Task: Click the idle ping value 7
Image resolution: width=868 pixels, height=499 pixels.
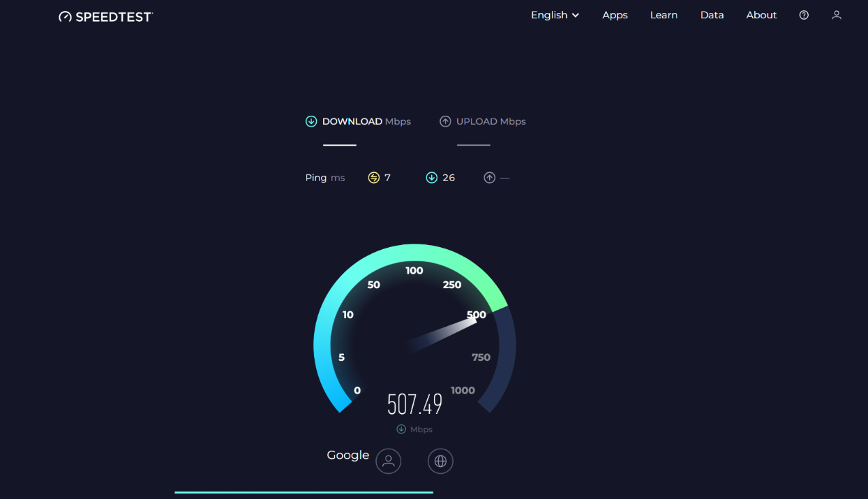Action: pos(388,178)
